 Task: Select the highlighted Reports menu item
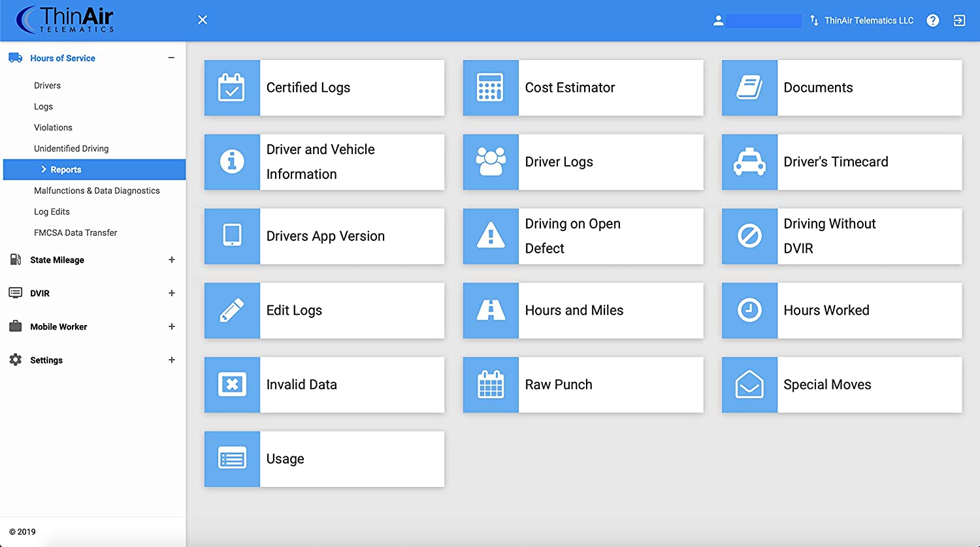pyautogui.click(x=94, y=170)
